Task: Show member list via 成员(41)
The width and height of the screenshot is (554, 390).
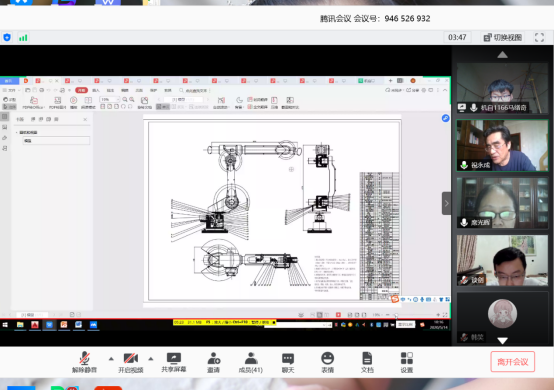Action: click(251, 362)
